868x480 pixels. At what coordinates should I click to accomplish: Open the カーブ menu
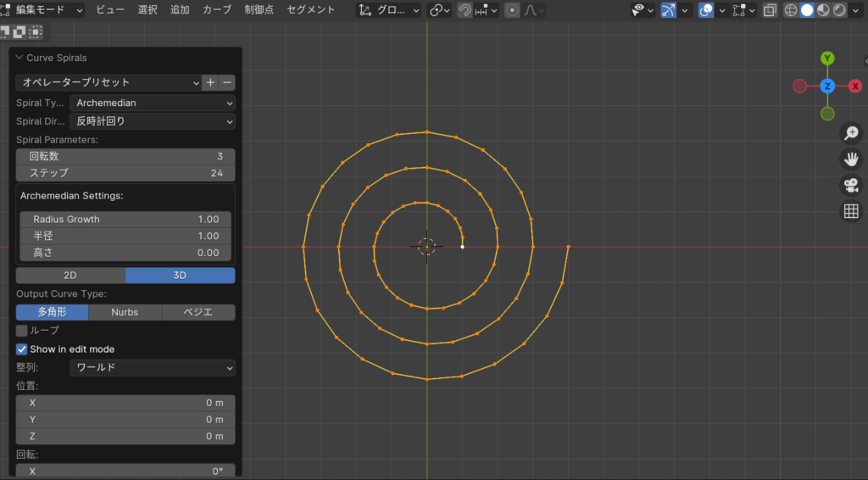click(216, 10)
